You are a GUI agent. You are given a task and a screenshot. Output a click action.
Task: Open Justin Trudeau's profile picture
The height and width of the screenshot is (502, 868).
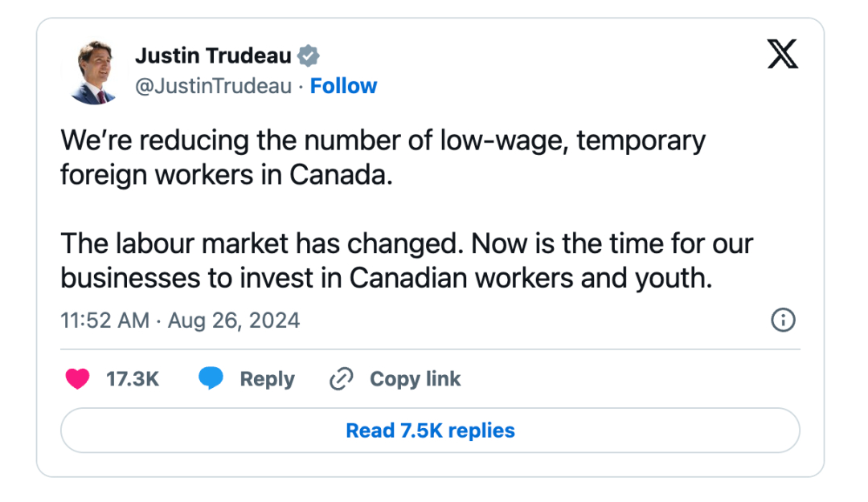94,72
